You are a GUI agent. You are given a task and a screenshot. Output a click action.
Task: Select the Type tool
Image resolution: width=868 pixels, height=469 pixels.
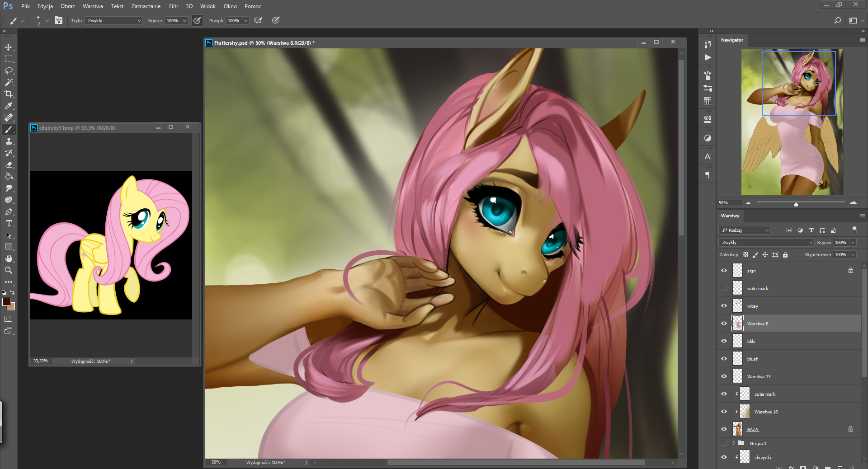(9, 223)
